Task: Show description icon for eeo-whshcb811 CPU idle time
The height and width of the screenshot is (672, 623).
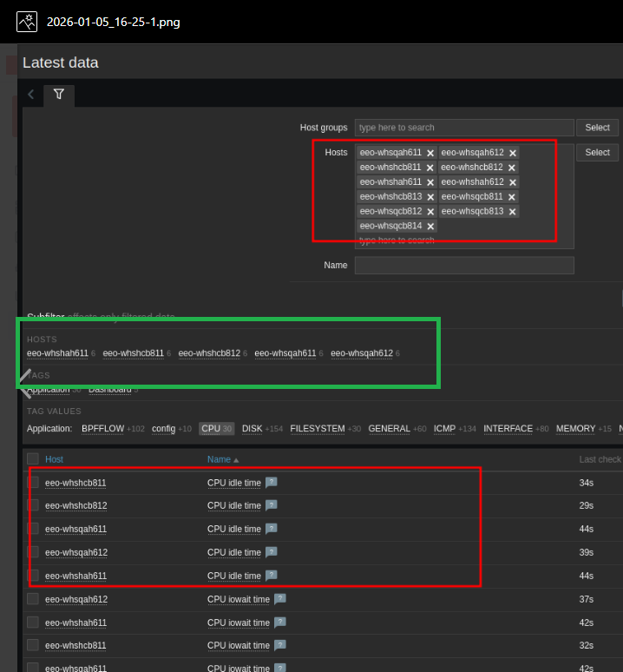Action: tap(271, 483)
